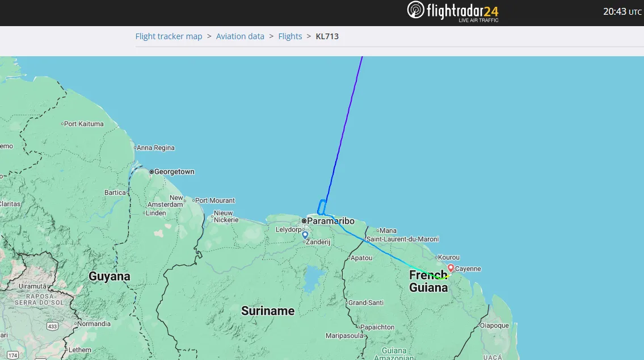Go to the Aviation data breadcrumb
Screen dimensions: 644x360
pyautogui.click(x=240, y=36)
